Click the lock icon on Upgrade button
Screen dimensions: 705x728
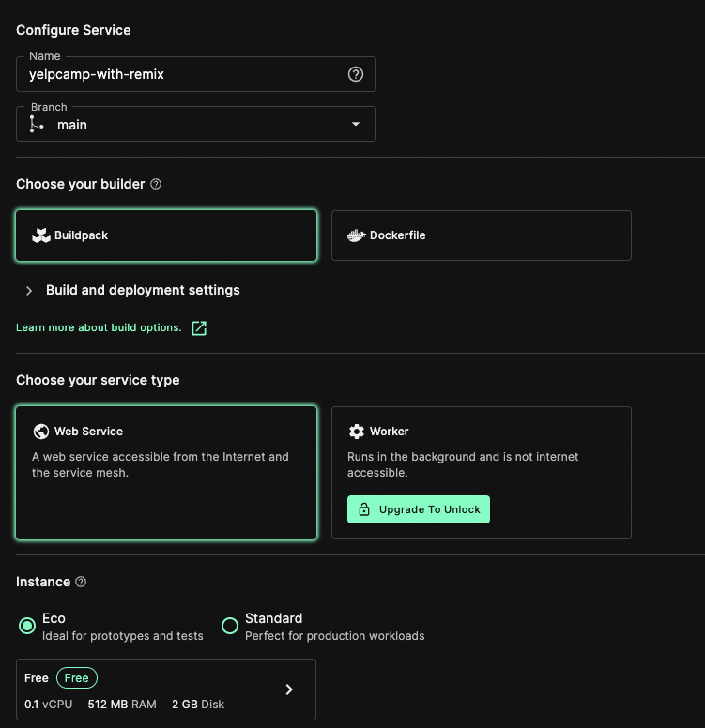(x=364, y=509)
